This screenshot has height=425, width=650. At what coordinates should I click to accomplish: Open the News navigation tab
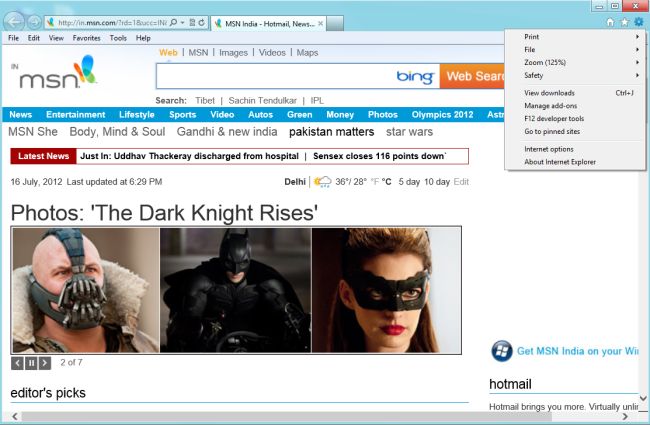[20, 114]
